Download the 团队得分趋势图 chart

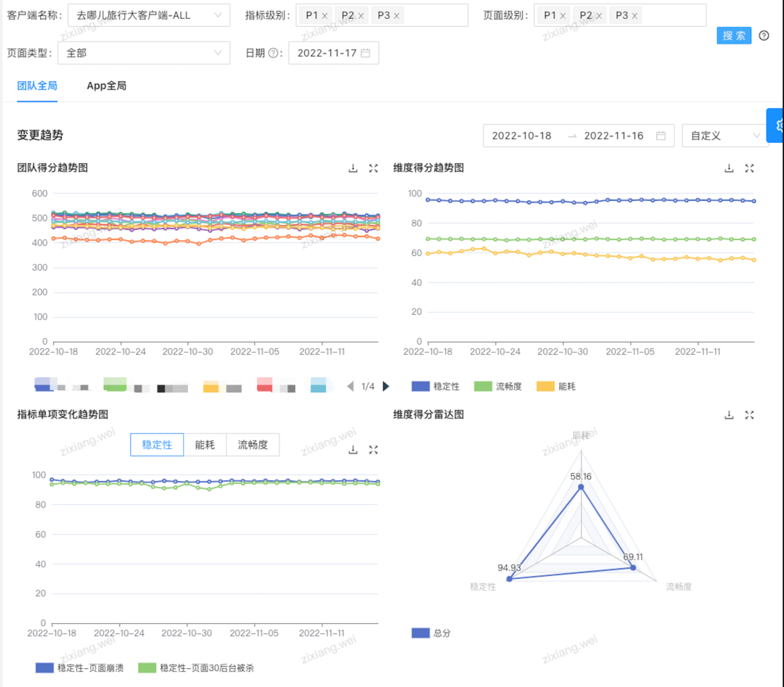pyautogui.click(x=353, y=168)
